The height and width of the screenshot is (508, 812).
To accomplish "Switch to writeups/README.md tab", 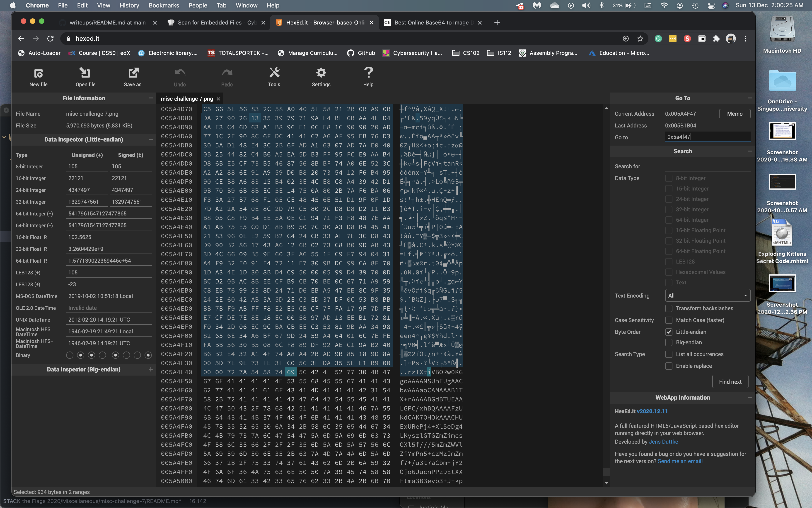I will coord(107,22).
